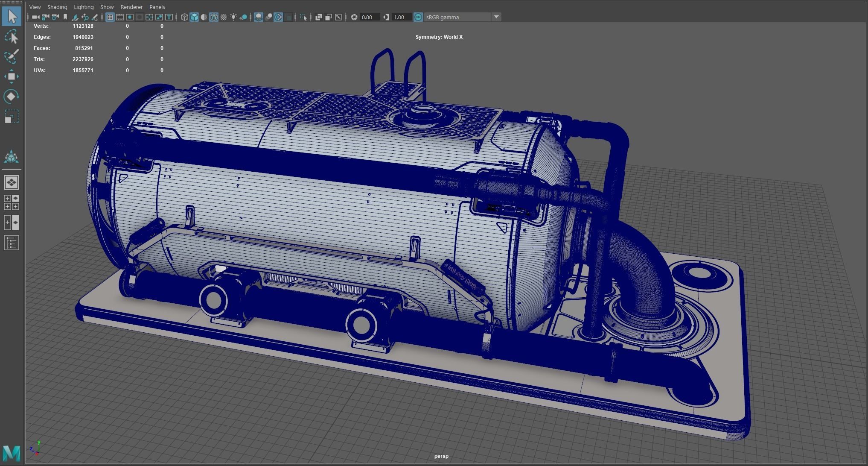Toggle color management ON button
Screen dimensions: 868x466
pyautogui.click(x=418, y=17)
